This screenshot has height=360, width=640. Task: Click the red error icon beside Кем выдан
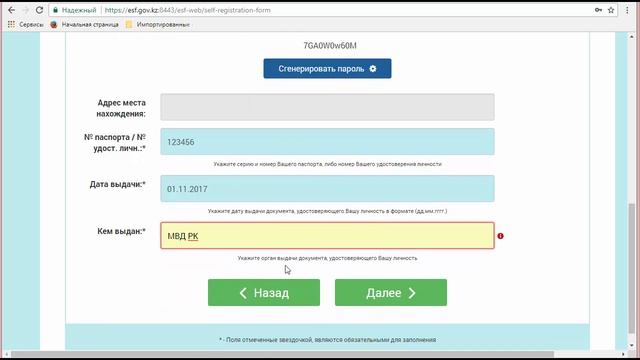[500, 236]
